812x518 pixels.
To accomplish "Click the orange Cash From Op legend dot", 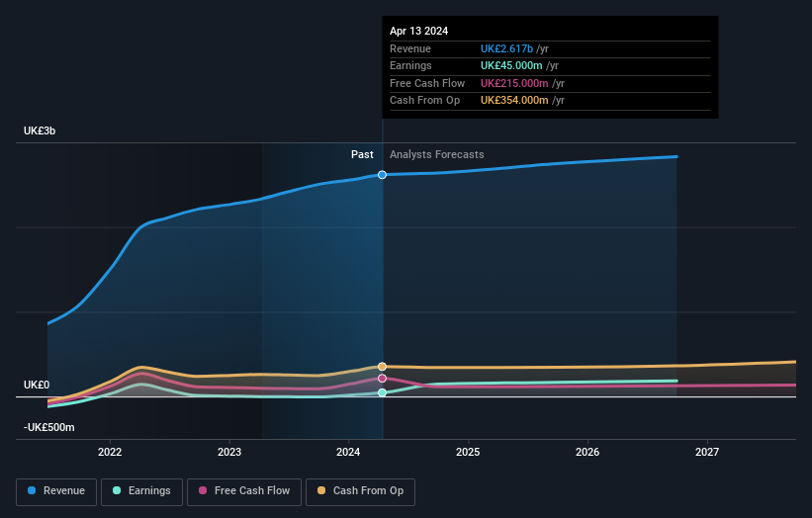I will click(x=321, y=490).
